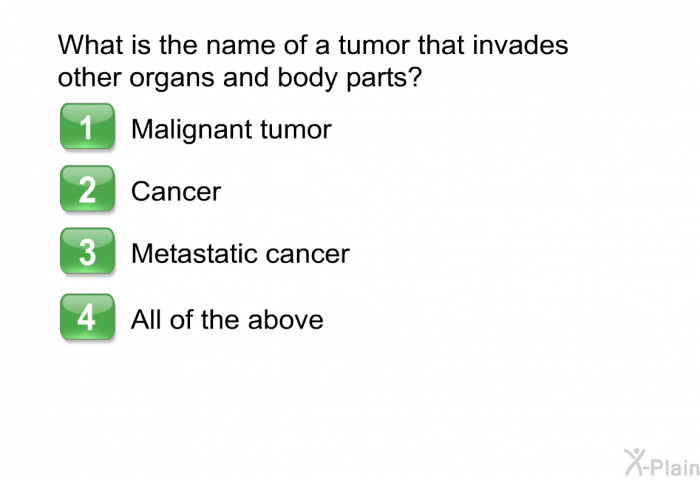Select the "All of the above" answer text

(227, 320)
